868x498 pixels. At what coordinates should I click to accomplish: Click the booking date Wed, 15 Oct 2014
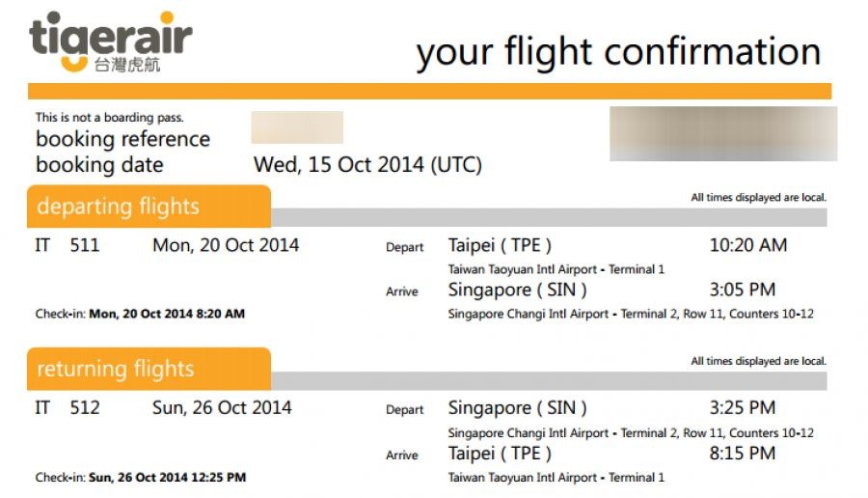pos(367,165)
